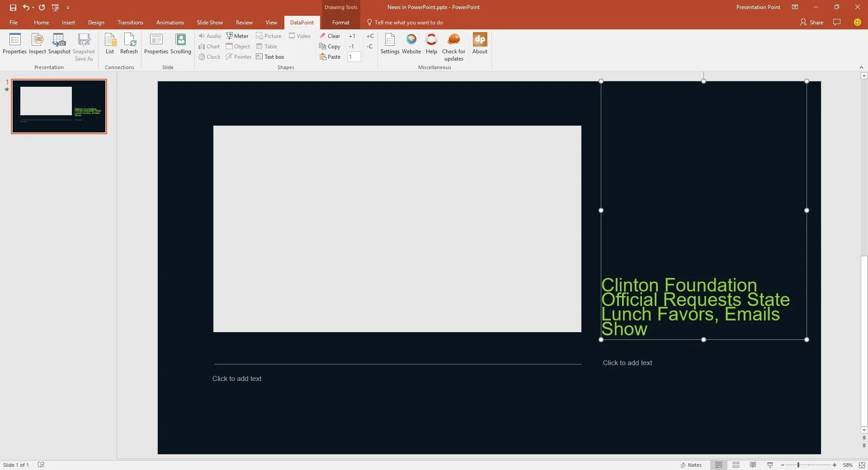Toggle the Notes pane visibility
The image size is (868, 470).
(692, 465)
